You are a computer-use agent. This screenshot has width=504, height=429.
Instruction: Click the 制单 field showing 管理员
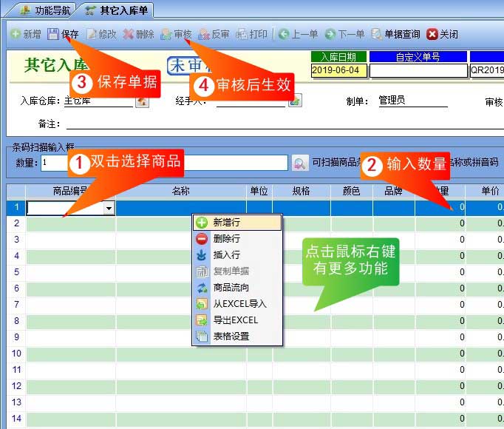413,101
